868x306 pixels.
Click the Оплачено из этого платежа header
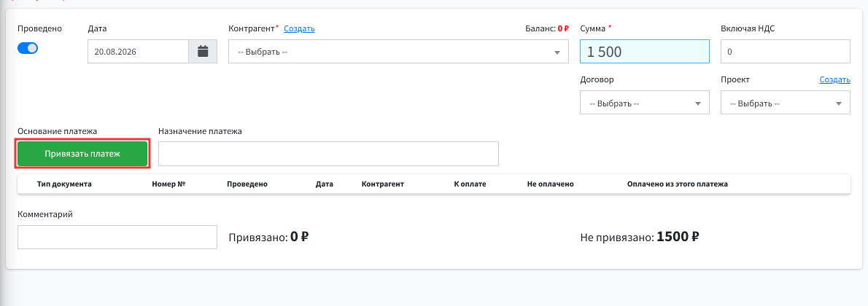pos(678,184)
